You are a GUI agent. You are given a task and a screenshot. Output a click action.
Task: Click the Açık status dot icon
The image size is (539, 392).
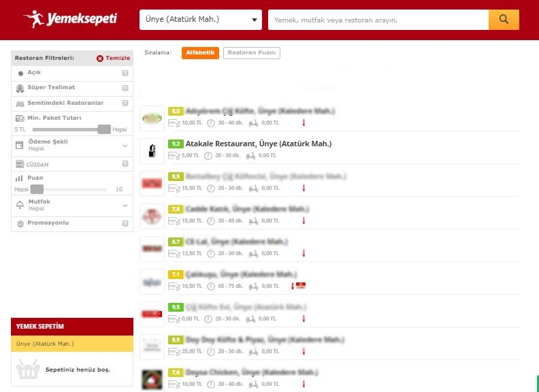tap(20, 73)
